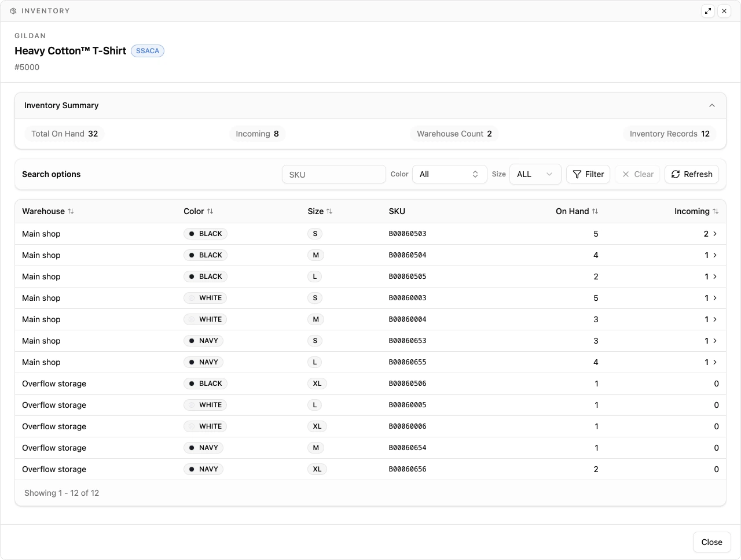Click the product number #5000
This screenshot has width=741, height=560.
27,67
